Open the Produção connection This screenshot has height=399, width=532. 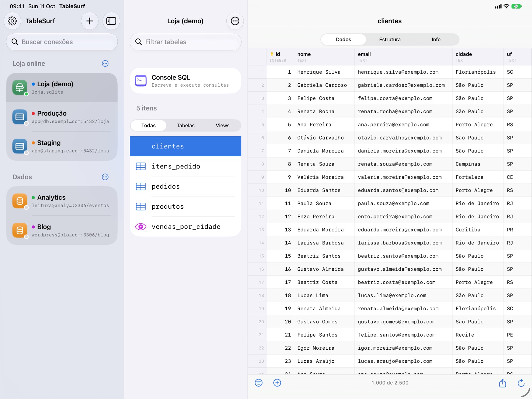(x=62, y=117)
